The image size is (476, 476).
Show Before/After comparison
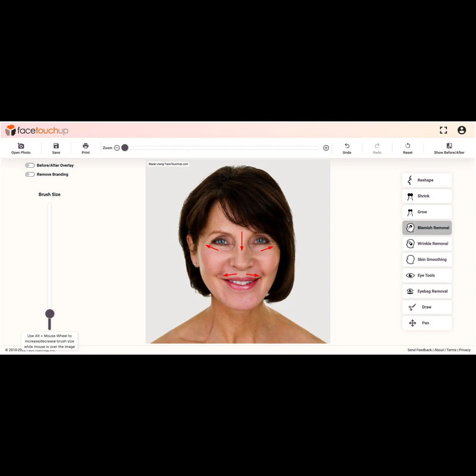point(449,146)
